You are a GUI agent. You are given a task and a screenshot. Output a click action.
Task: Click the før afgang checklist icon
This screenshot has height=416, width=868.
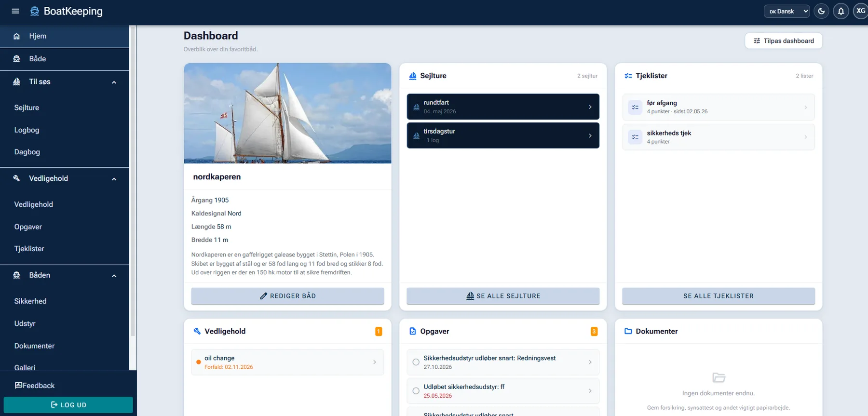(635, 107)
